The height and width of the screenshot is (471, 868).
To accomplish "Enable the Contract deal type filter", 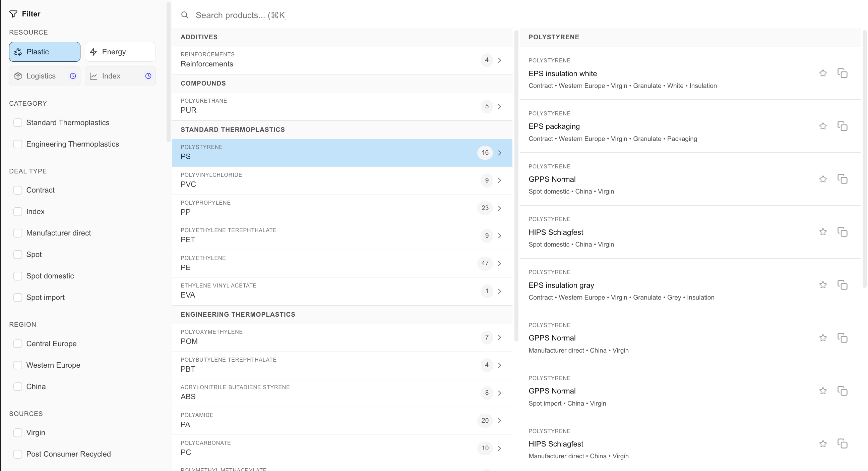I will point(17,190).
